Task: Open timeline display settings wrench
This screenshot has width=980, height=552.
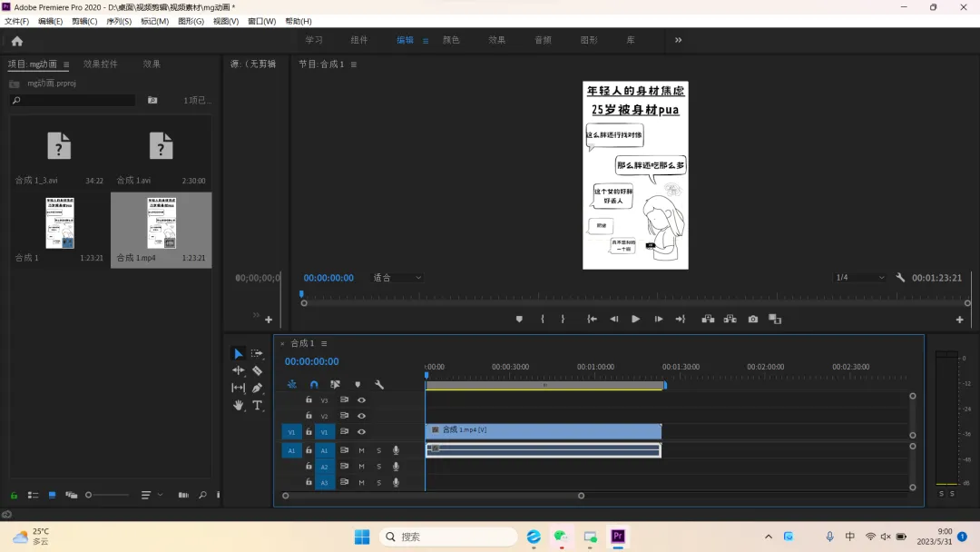Action: tap(379, 384)
